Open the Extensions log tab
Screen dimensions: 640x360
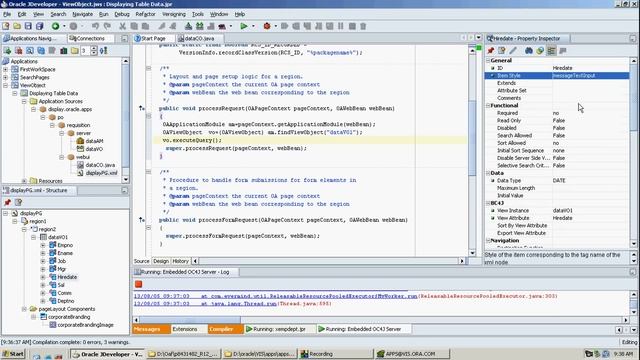click(x=184, y=329)
